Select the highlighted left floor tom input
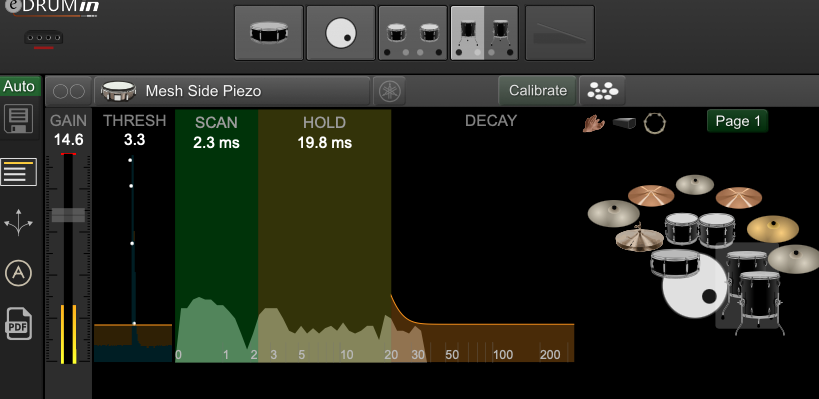Image resolution: width=819 pixels, height=399 pixels. point(467,33)
